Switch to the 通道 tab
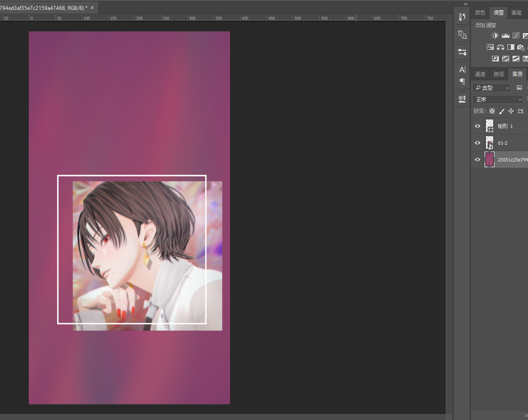 tap(480, 74)
